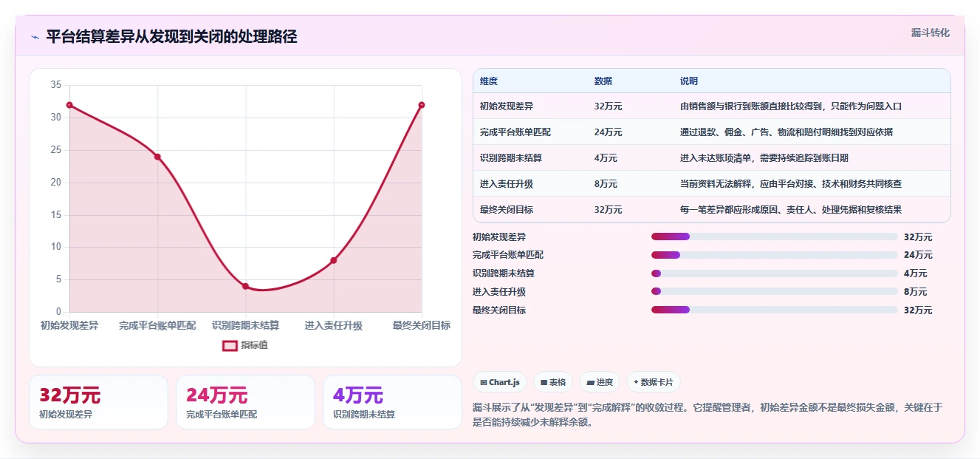Screen dimensions: 980x459
Task: Open the 24万元 完成平台账单匹配 data card
Action: (245, 402)
